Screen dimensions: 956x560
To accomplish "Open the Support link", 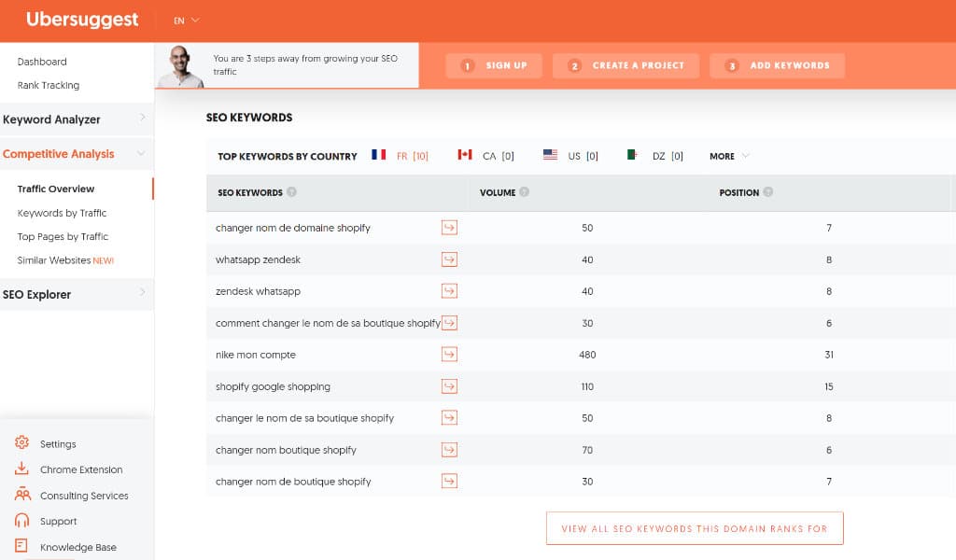I will [59, 522].
